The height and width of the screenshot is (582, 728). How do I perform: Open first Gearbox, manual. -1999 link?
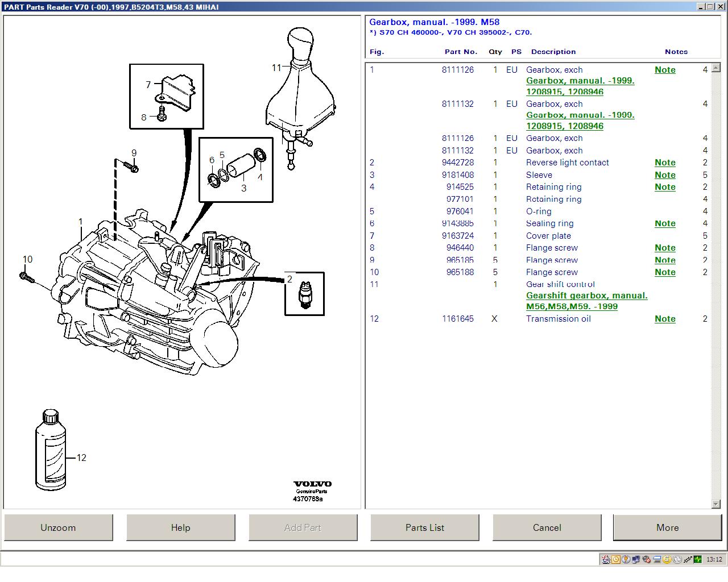pyautogui.click(x=580, y=86)
